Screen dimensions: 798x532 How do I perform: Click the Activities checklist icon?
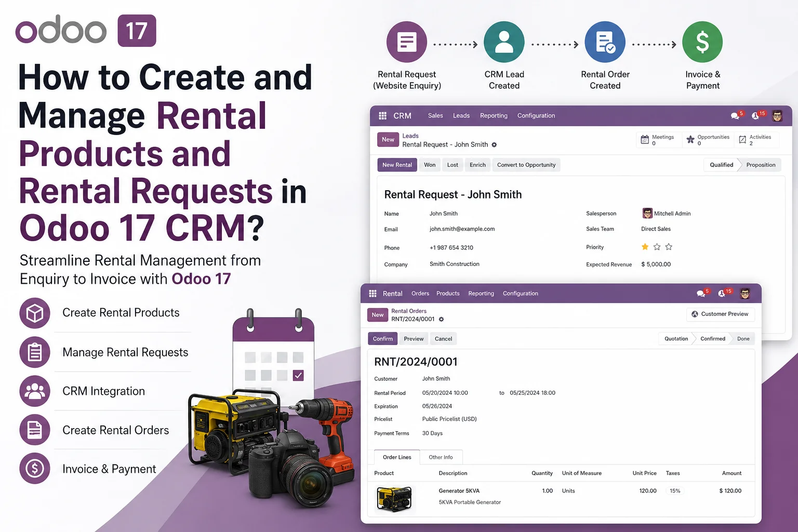click(742, 139)
